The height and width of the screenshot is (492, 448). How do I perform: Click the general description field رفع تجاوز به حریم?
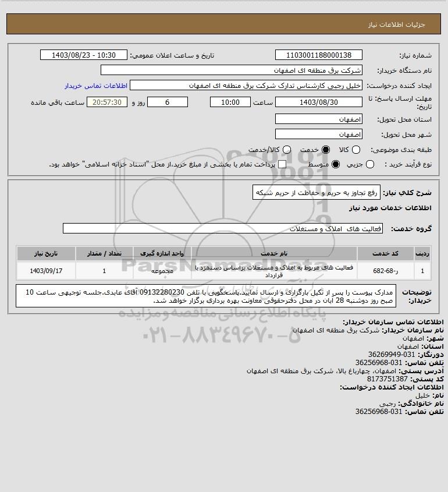pyautogui.click(x=317, y=192)
